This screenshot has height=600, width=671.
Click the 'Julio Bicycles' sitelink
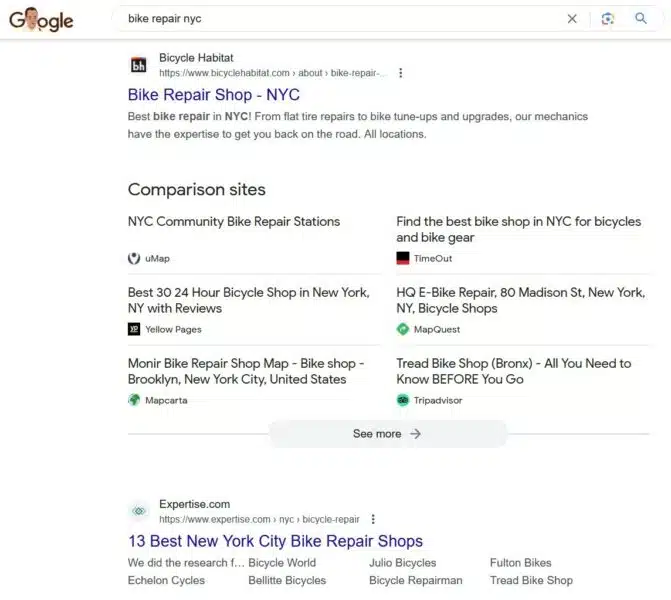403,562
